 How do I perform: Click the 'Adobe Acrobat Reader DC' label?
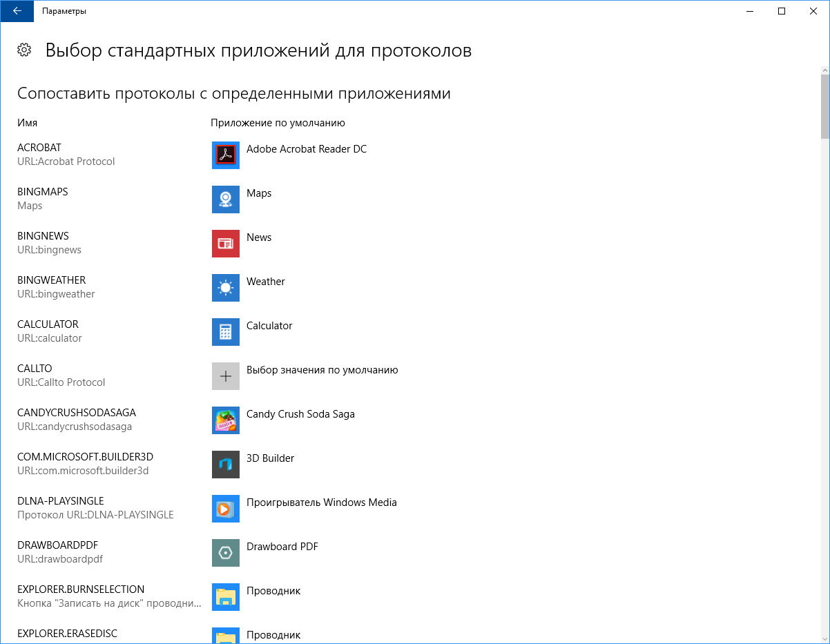point(306,149)
